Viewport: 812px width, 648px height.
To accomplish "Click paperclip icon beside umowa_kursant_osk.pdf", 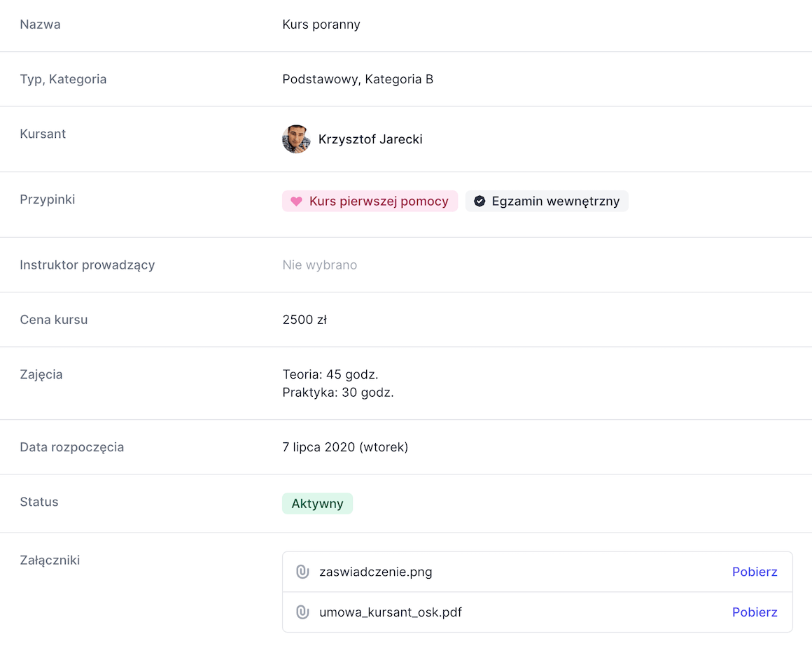I will tap(302, 612).
